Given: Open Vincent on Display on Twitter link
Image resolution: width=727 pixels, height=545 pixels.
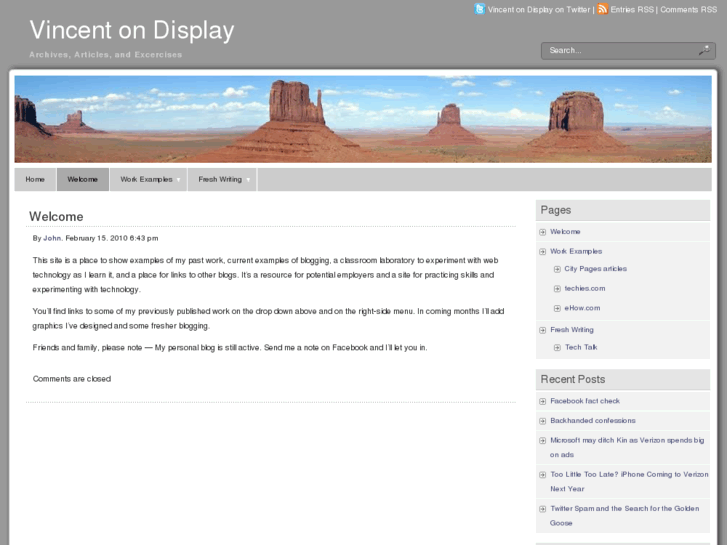Looking at the screenshot, I should point(539,9).
